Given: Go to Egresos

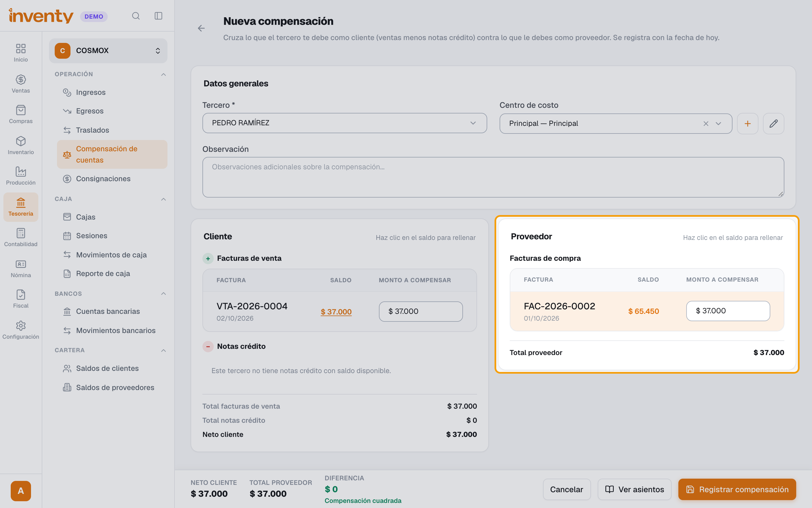Looking at the screenshot, I should coord(112,111).
